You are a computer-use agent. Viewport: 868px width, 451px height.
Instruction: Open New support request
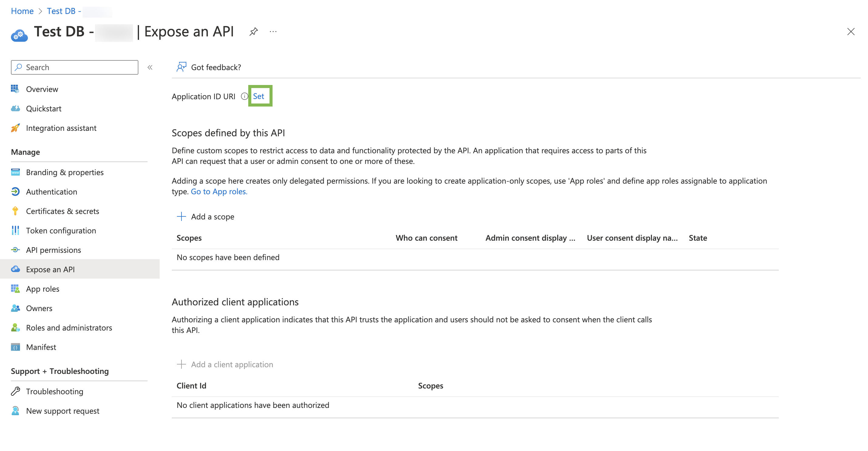coord(62,411)
